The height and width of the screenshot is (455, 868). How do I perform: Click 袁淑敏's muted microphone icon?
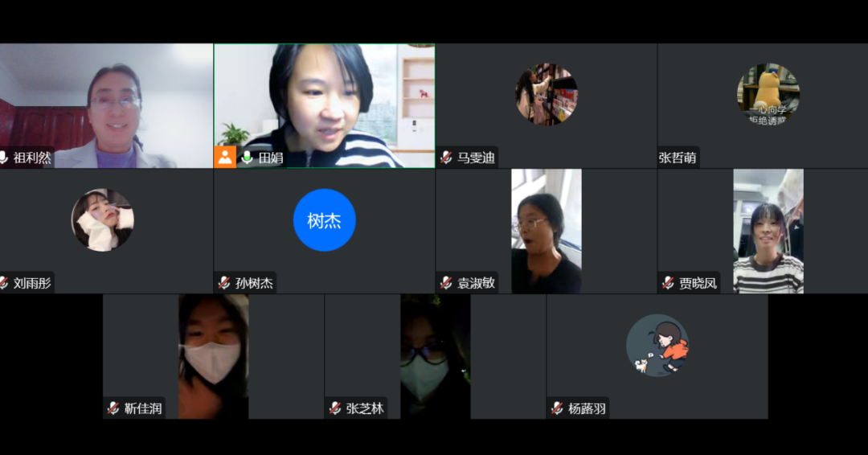tap(446, 283)
